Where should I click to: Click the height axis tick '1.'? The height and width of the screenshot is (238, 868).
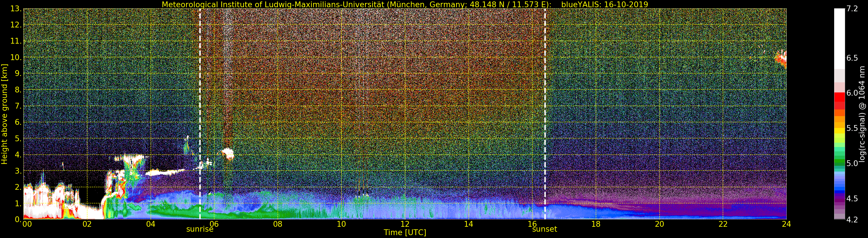tap(18, 203)
